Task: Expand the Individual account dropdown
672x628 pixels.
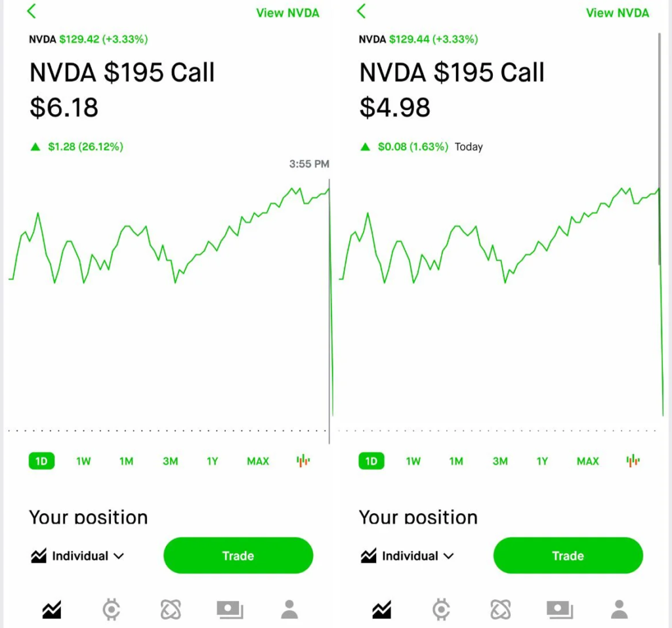Action: click(x=77, y=556)
